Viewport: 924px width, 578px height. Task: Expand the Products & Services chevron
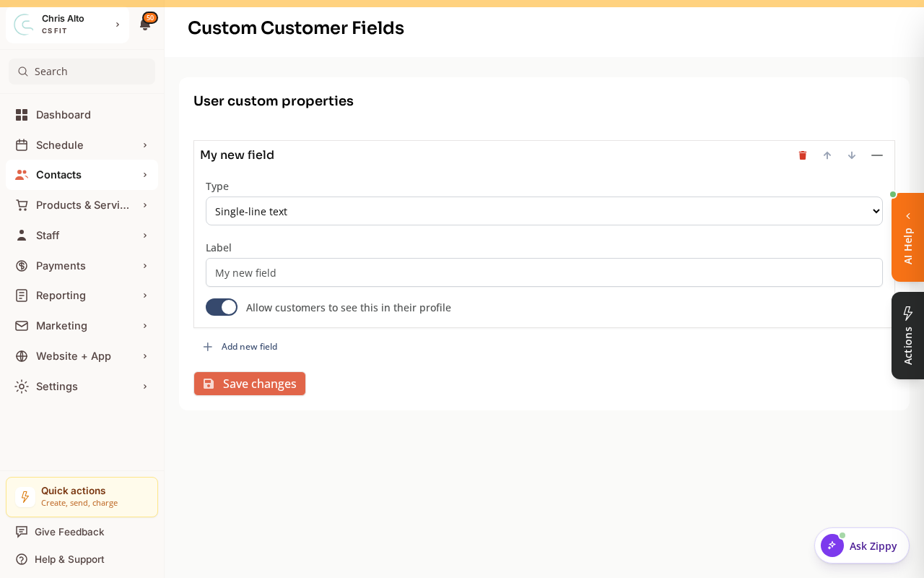(145, 205)
